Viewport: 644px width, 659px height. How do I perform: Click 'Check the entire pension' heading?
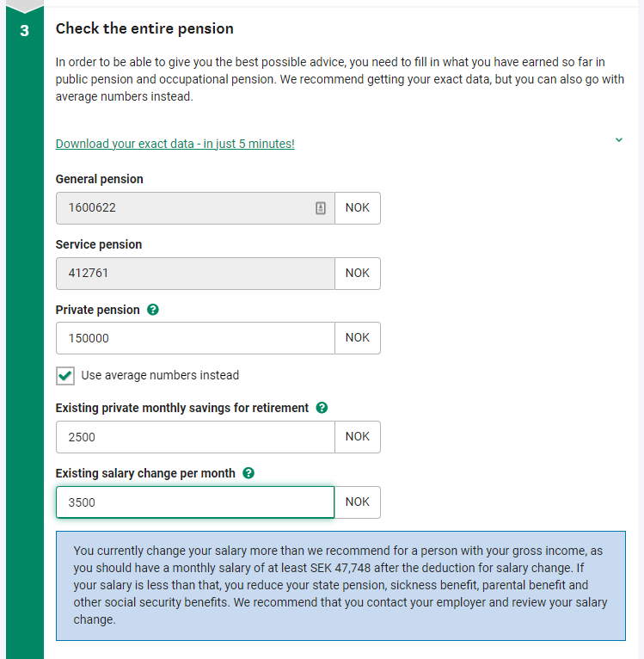click(x=144, y=28)
